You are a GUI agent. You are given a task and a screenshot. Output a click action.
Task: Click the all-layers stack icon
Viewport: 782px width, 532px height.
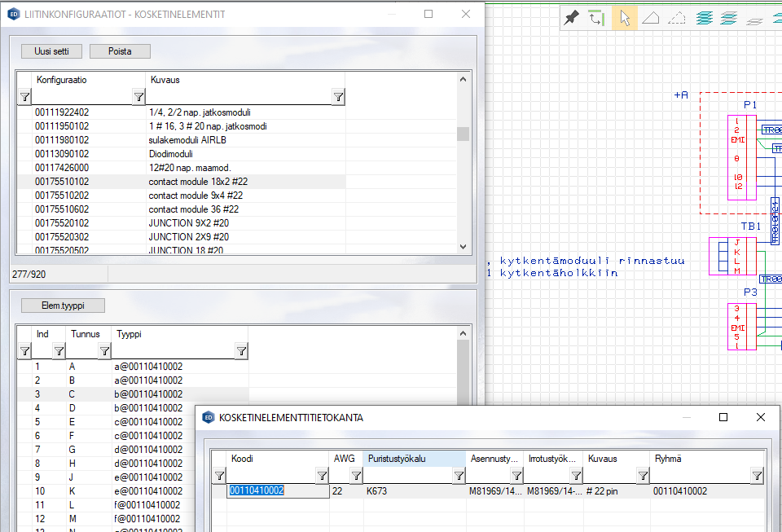point(704,18)
